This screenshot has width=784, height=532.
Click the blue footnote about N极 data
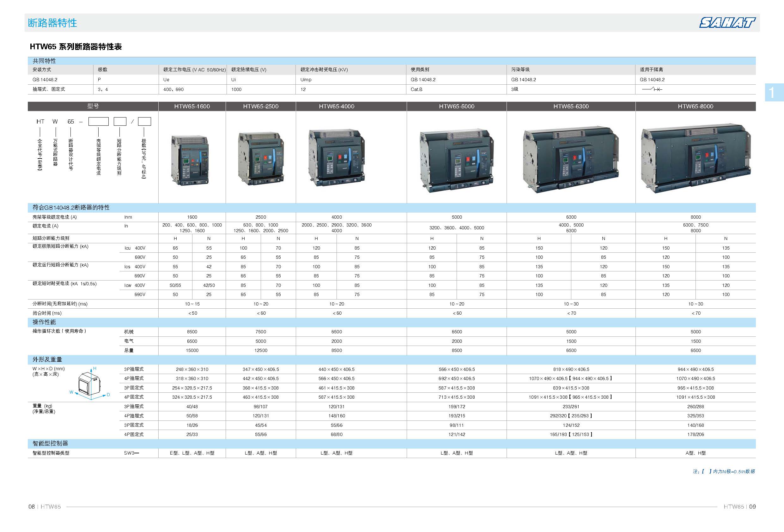(724, 471)
